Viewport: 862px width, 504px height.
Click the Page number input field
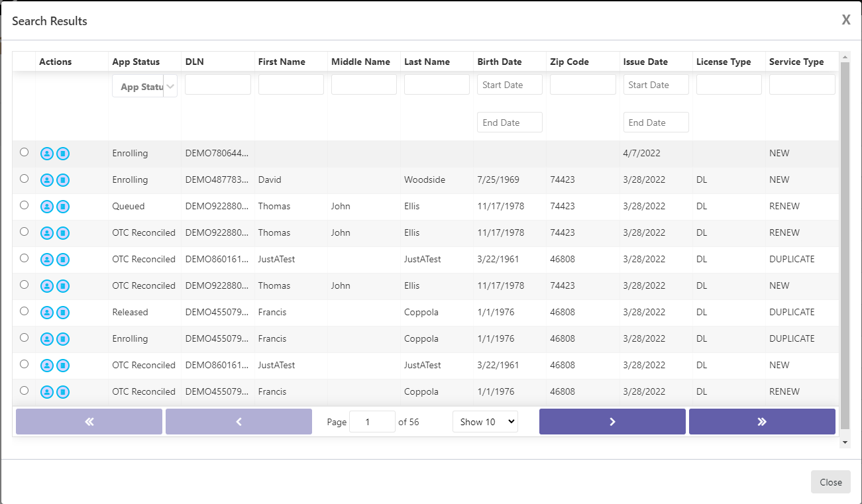tap(372, 421)
